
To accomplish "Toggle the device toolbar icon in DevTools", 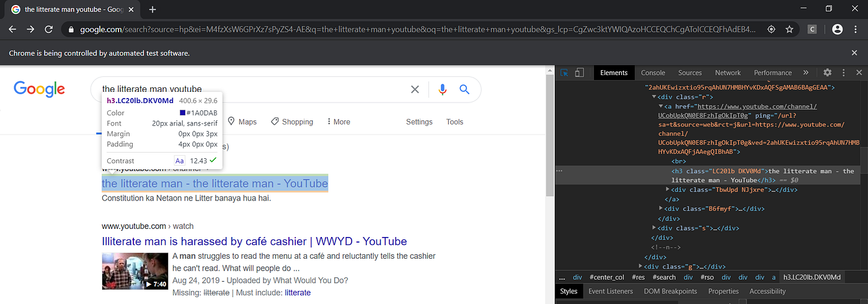I will click(579, 73).
